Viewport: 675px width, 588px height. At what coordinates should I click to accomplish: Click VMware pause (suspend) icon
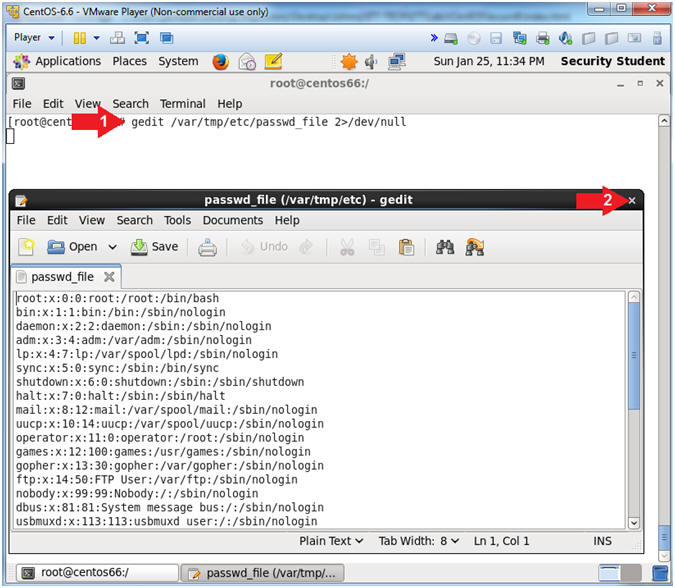coord(80,38)
